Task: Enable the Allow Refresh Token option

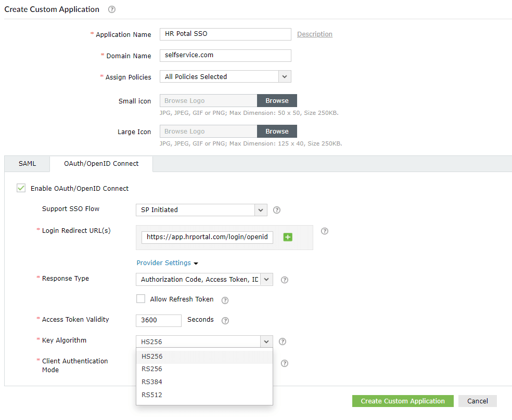Action: (x=140, y=299)
